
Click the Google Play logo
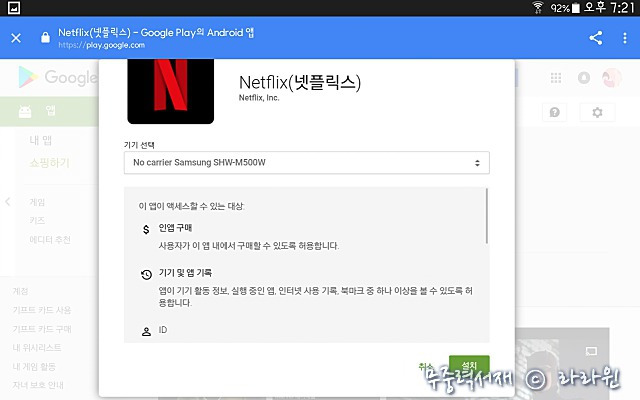click(58, 77)
